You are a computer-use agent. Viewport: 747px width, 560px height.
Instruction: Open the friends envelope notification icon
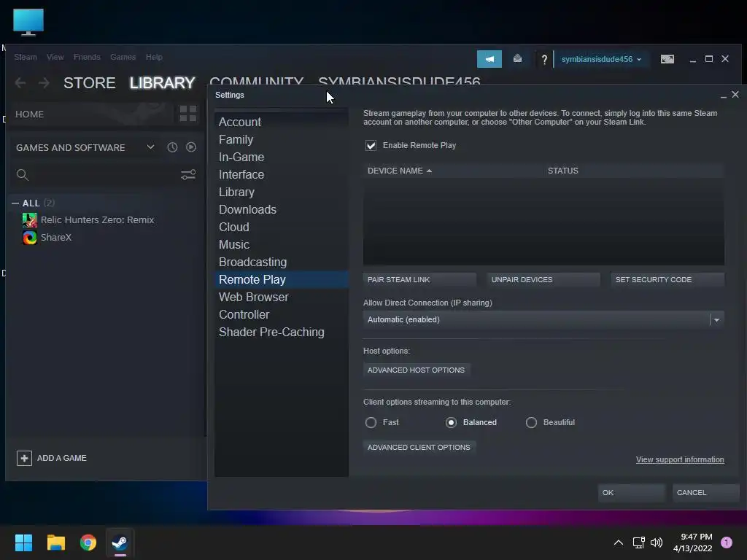coord(517,58)
